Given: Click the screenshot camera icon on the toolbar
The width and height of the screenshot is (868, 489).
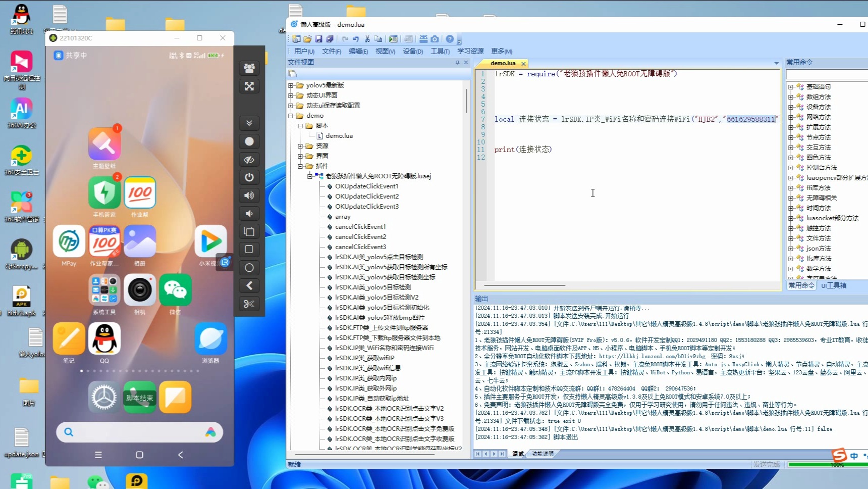Looking at the screenshot, I should [435, 39].
